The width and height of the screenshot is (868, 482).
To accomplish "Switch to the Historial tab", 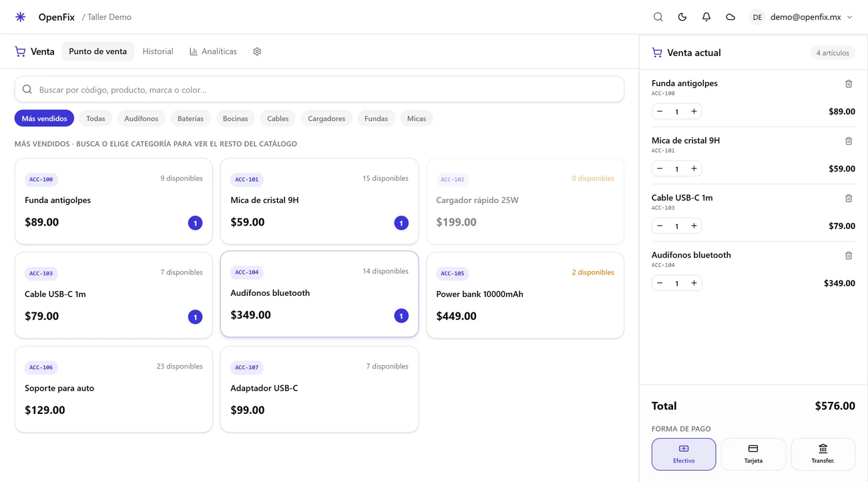I will click(x=158, y=51).
